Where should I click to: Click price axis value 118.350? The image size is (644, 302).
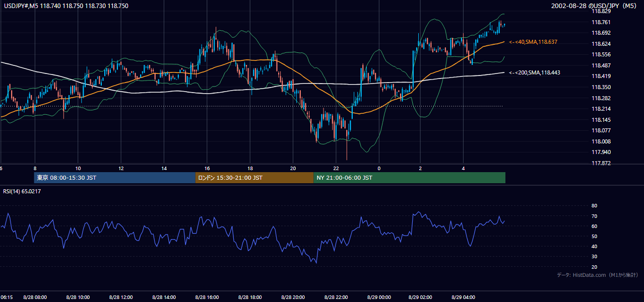(602, 87)
